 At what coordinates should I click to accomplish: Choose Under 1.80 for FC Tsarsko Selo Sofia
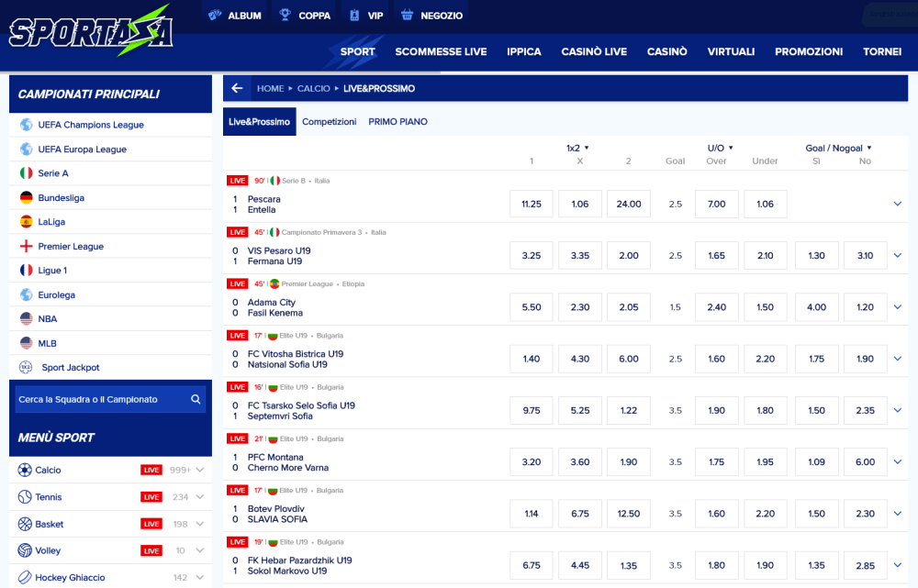coord(766,410)
